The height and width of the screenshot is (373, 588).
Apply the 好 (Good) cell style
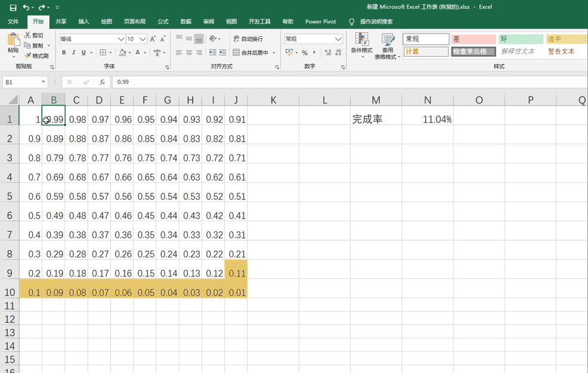521,39
